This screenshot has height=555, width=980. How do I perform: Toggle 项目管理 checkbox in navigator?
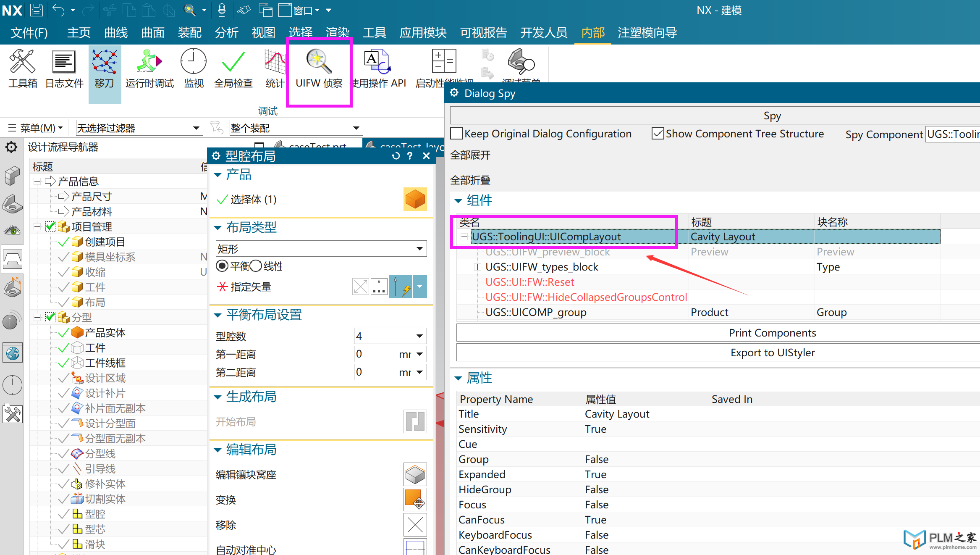pyautogui.click(x=50, y=226)
